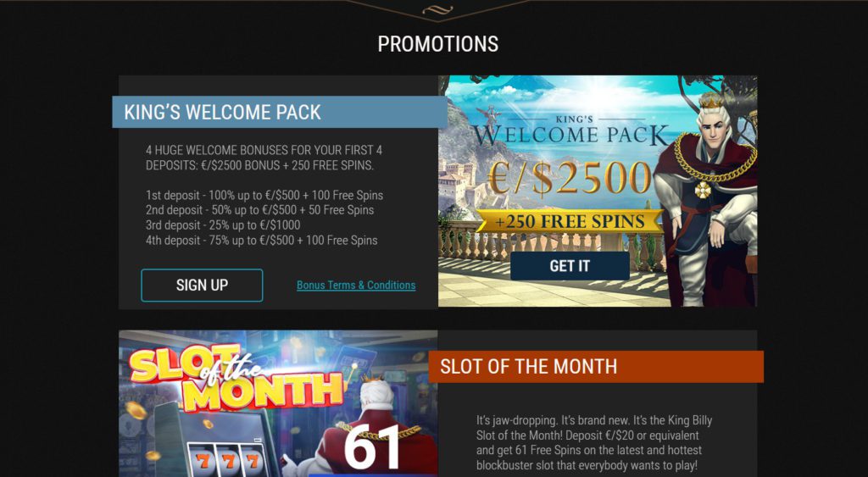Click the large 61 free spins number
Screen dimensions: 868x477
(x=373, y=449)
